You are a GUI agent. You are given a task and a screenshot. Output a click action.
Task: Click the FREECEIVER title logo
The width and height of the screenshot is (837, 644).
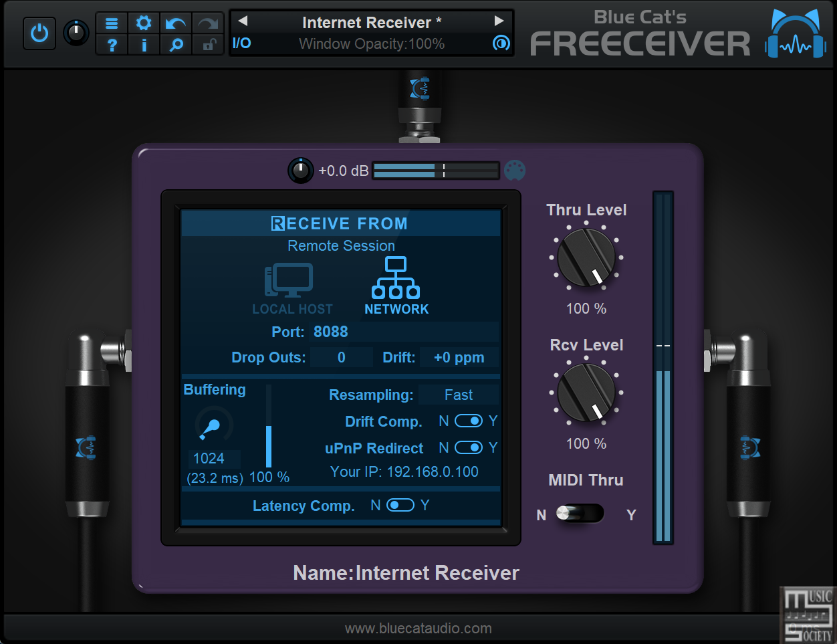[640, 44]
